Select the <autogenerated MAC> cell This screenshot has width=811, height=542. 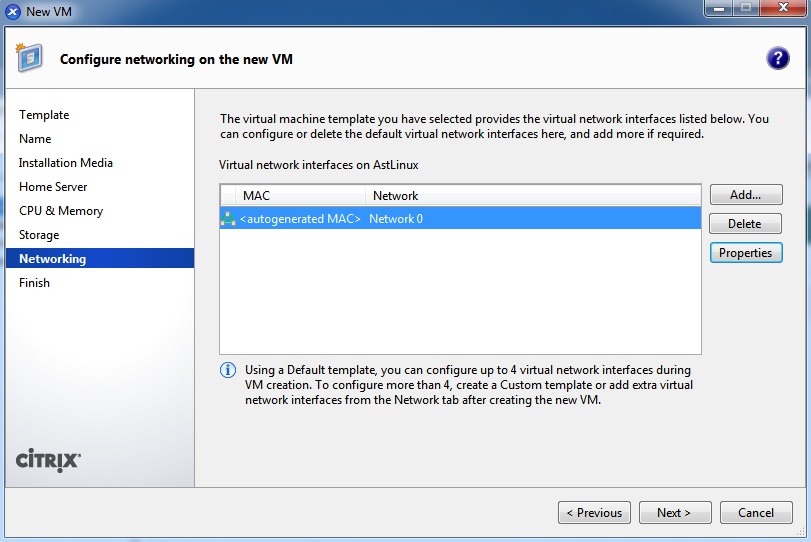pyautogui.click(x=300, y=219)
